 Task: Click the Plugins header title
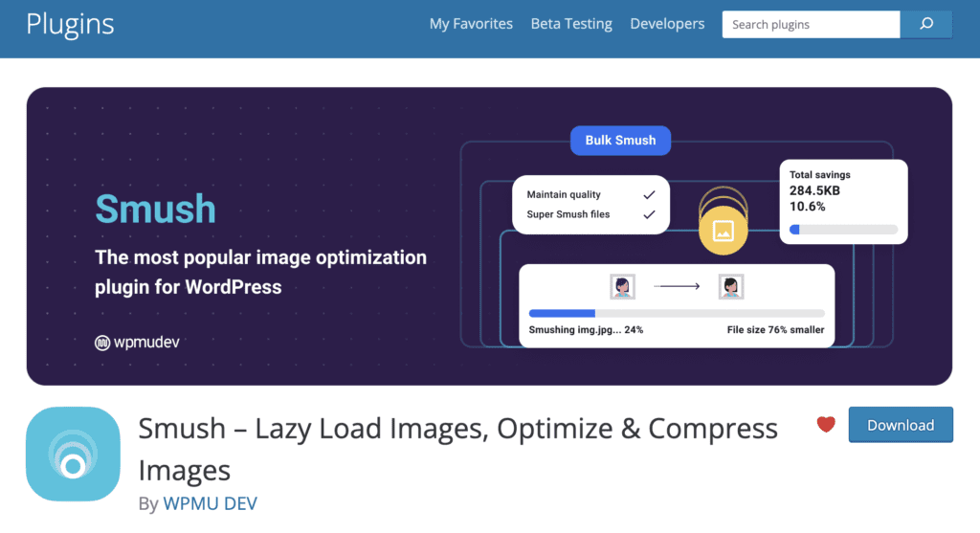70,24
